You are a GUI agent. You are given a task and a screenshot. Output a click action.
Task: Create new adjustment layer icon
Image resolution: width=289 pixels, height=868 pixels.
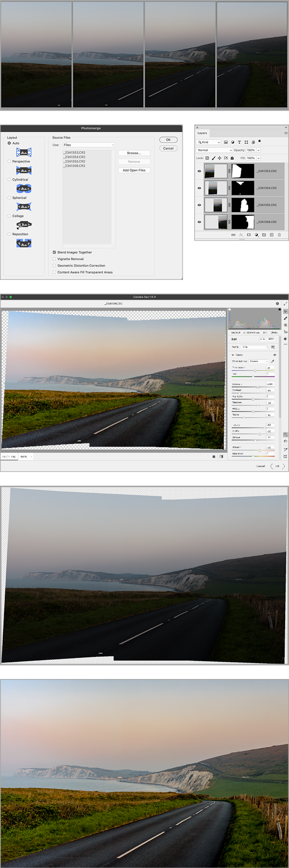click(x=256, y=235)
